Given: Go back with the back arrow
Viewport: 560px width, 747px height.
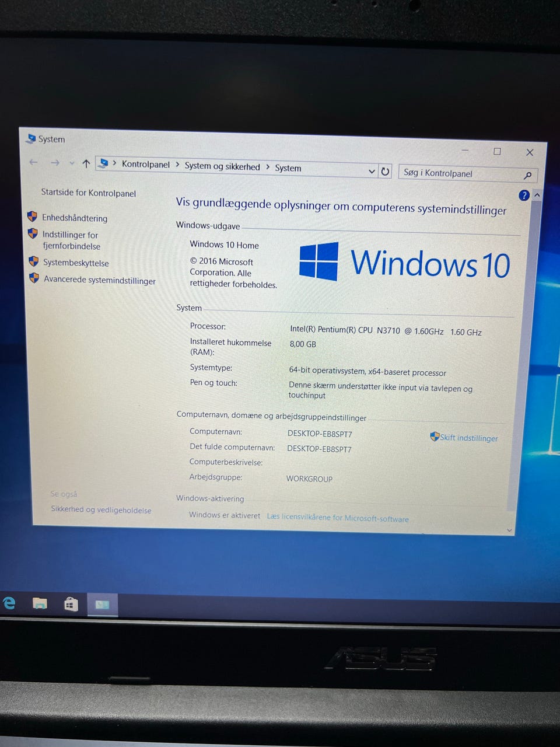Looking at the screenshot, I should click(x=33, y=162).
